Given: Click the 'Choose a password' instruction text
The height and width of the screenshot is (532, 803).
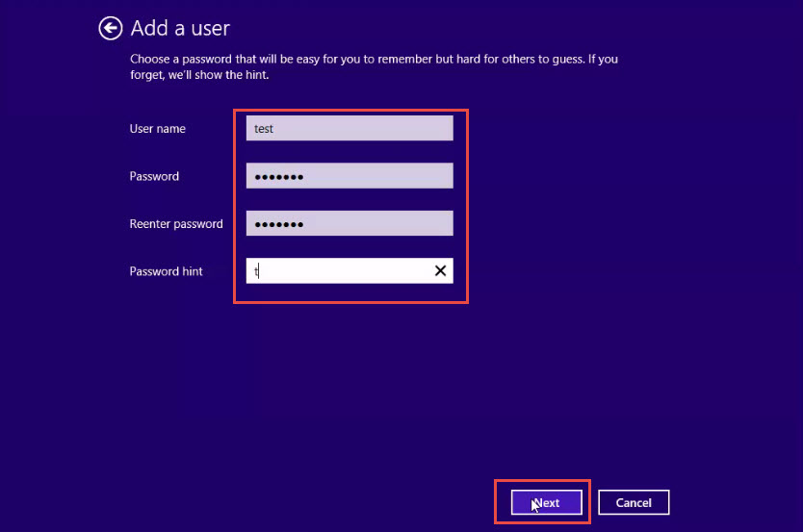Looking at the screenshot, I should tap(374, 67).
